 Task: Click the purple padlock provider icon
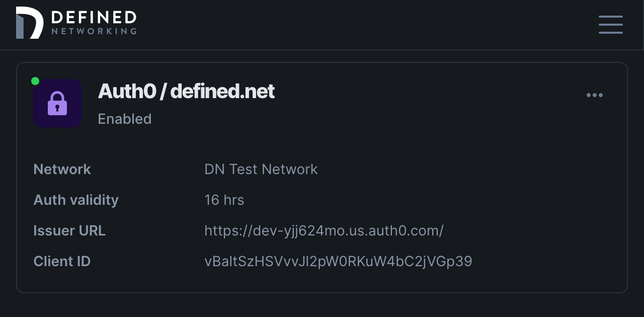click(57, 103)
